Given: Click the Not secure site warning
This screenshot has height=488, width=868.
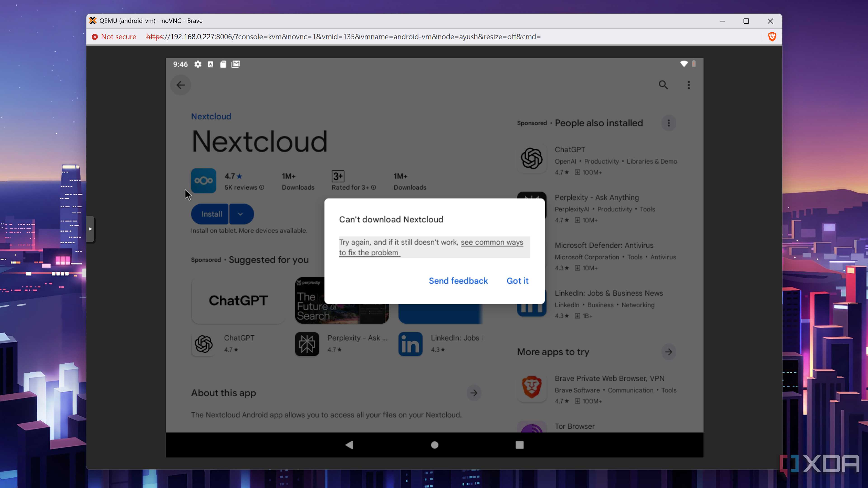Looking at the screenshot, I should (114, 37).
